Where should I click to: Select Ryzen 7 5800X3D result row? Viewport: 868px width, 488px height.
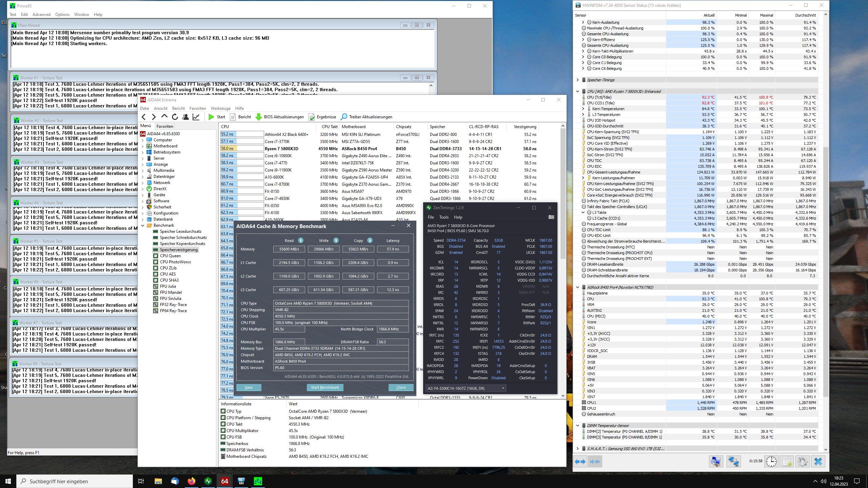[378, 148]
